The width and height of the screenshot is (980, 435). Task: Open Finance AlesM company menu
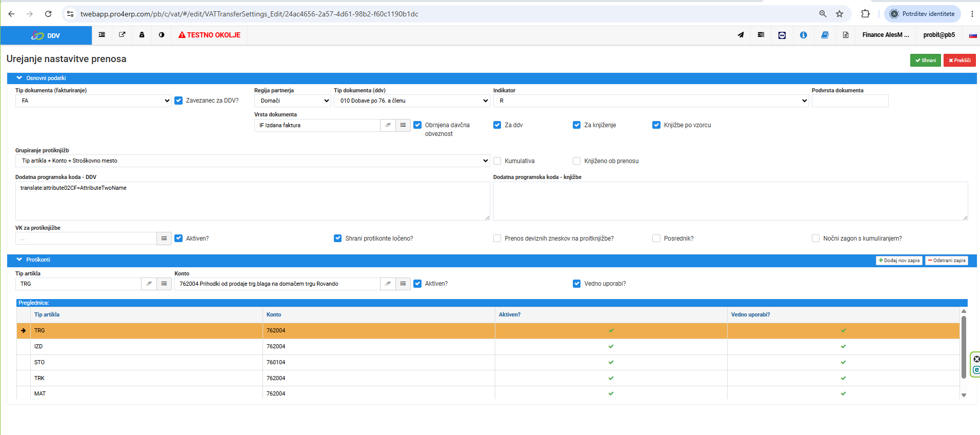click(886, 35)
